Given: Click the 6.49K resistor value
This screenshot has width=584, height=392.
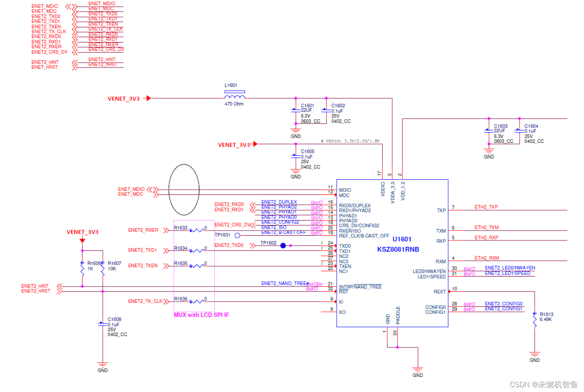Looking at the screenshot, I should point(546,319).
